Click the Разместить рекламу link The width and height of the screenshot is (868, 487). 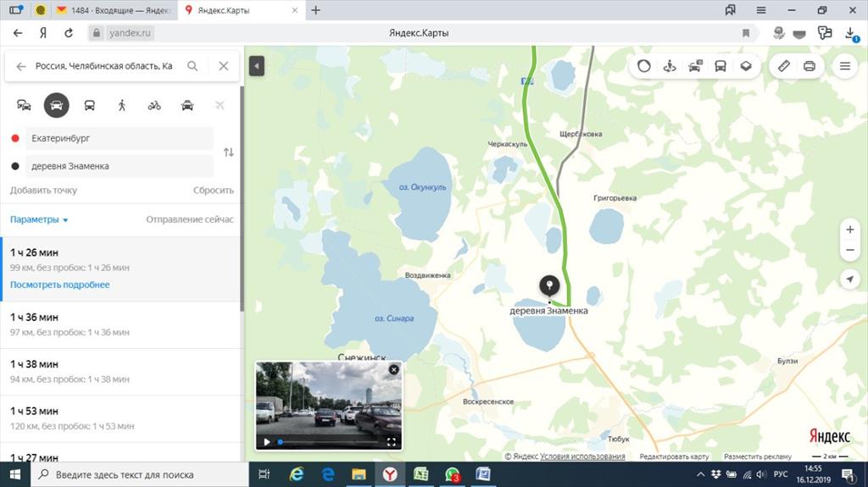[758, 457]
